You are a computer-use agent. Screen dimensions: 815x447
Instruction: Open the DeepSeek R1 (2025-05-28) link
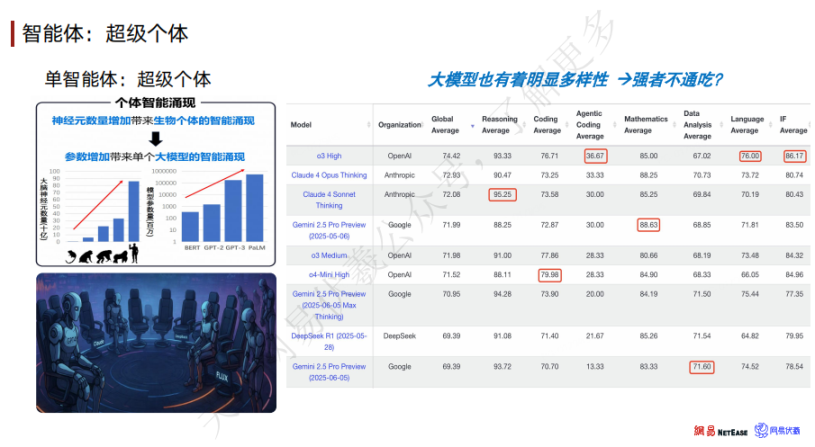click(x=329, y=341)
